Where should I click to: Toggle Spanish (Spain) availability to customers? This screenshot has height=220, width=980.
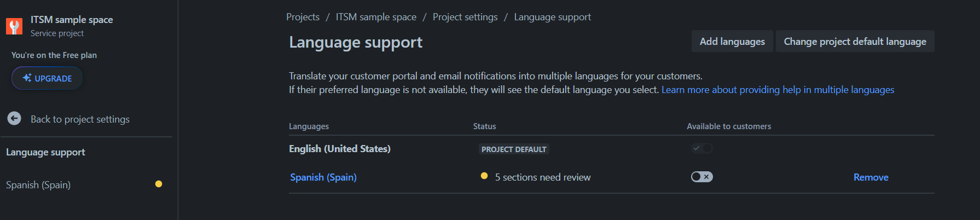[x=701, y=177]
